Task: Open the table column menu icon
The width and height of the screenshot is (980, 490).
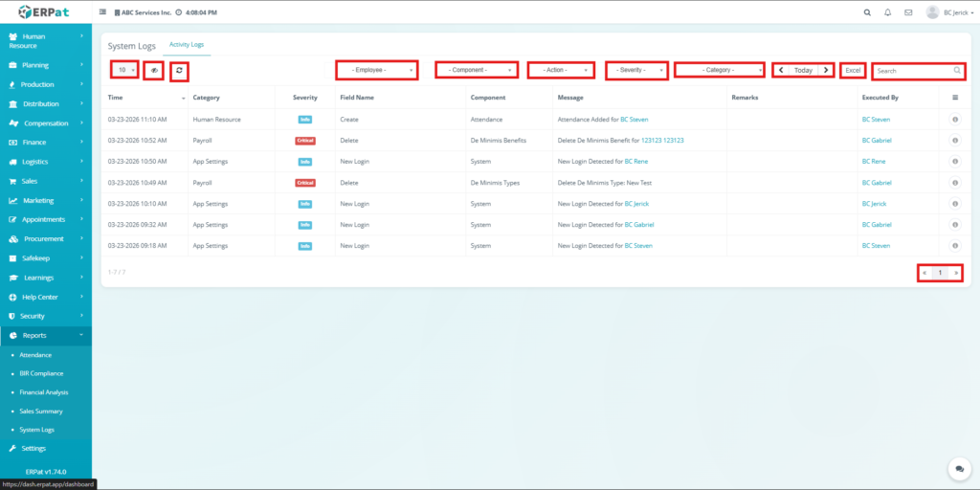Action: point(955,97)
